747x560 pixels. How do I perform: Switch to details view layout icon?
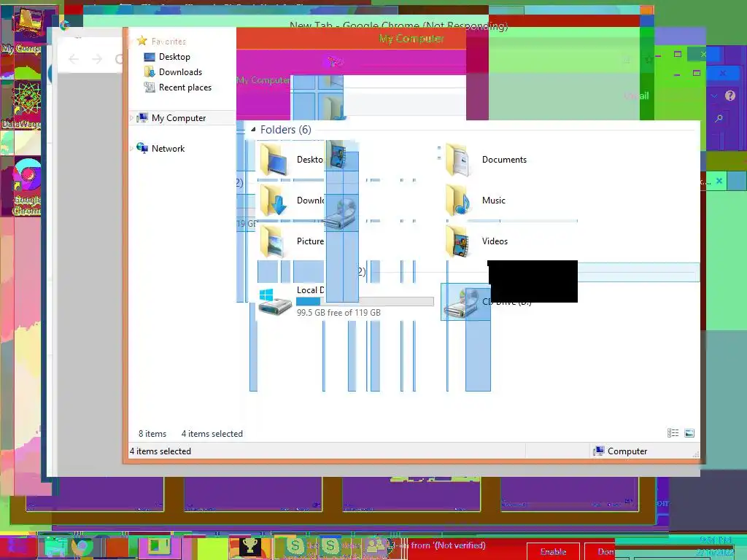coord(673,433)
